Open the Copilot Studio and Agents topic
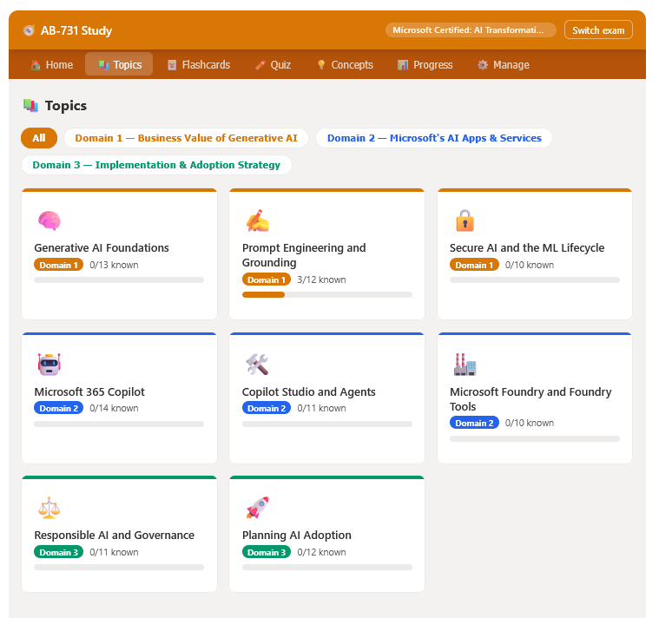 (x=327, y=398)
